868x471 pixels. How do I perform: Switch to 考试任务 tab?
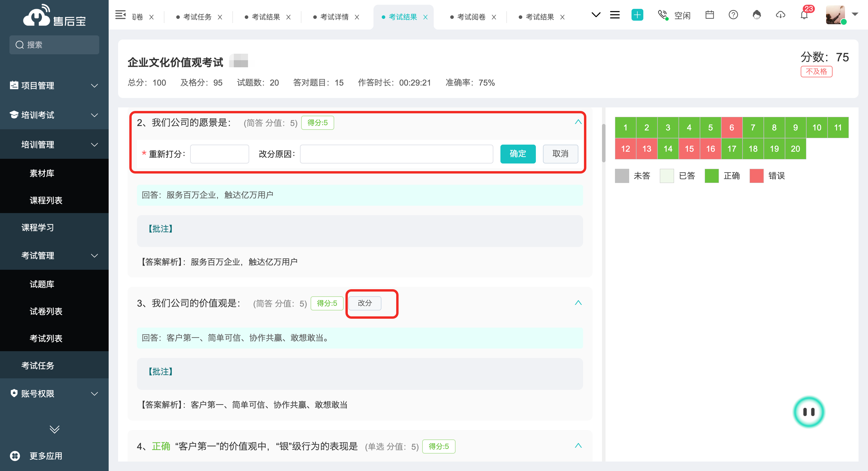pyautogui.click(x=197, y=17)
